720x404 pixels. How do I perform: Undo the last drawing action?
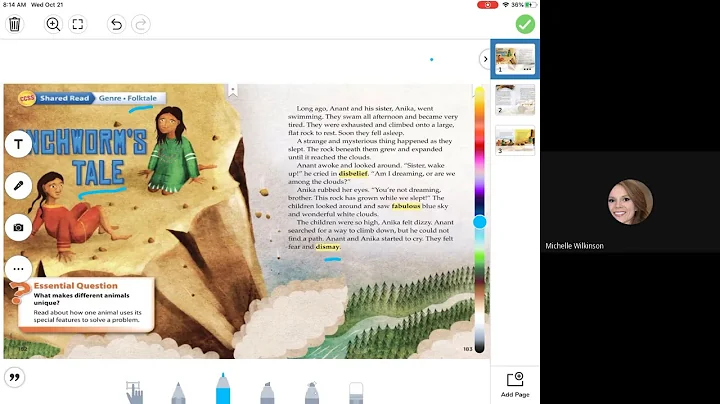tap(116, 24)
